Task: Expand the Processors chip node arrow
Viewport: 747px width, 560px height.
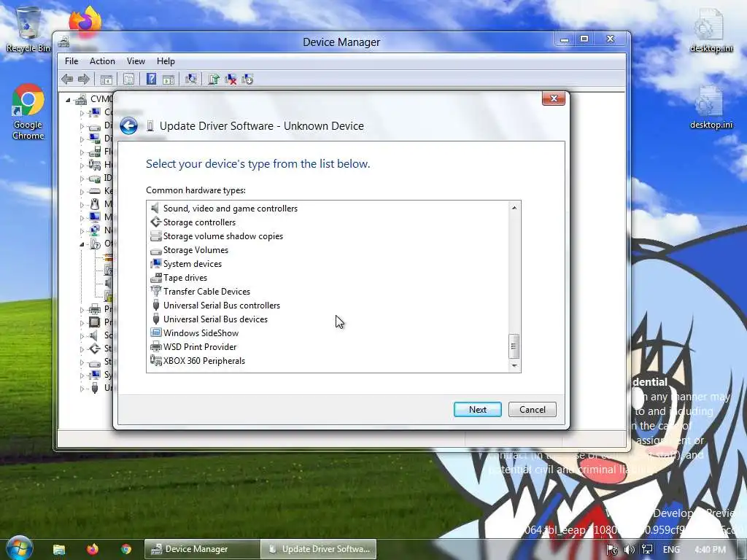Action: (82, 322)
